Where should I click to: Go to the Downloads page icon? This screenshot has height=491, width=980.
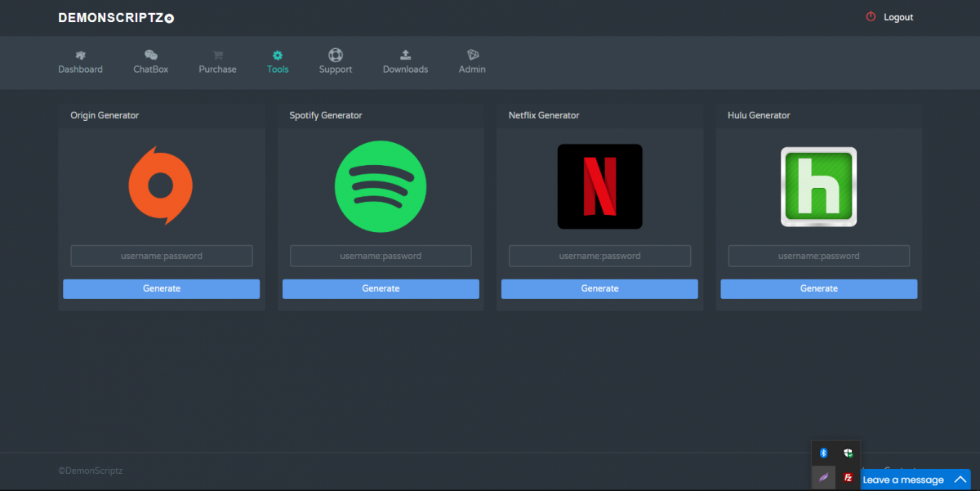click(405, 56)
